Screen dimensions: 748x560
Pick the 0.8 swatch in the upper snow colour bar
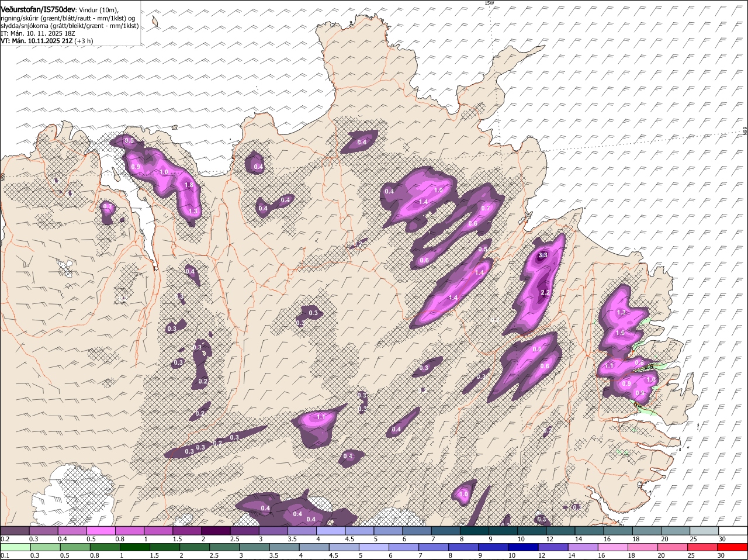[129, 531]
